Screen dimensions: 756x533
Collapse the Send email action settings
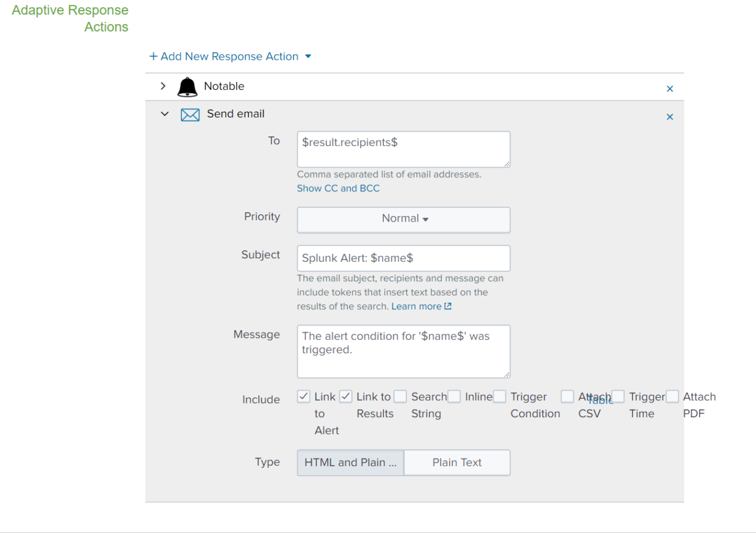pyautogui.click(x=165, y=114)
